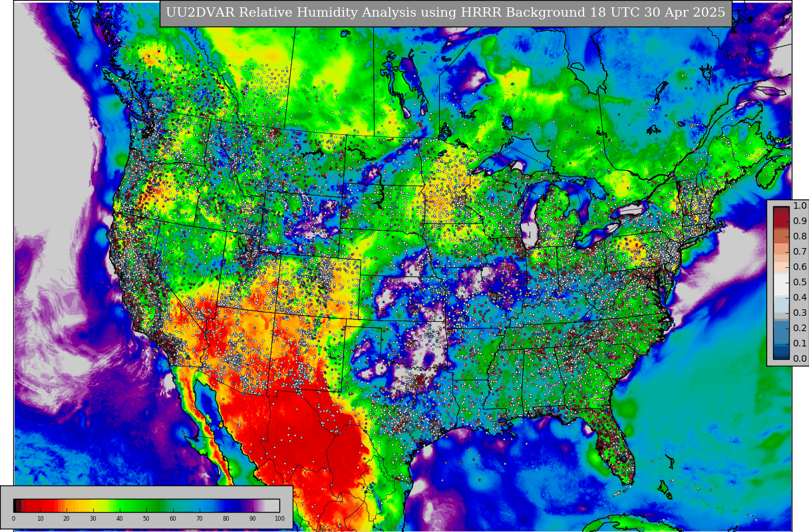Click the 0.8 label on right legend
The width and height of the screenshot is (809, 532).
click(800, 237)
